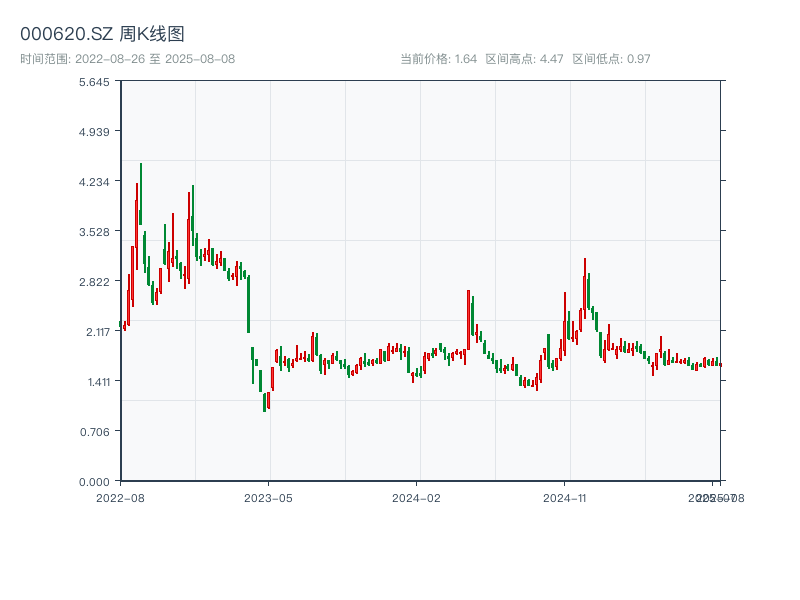Click the tallest green candlestick near 4.47 high
Viewport: 800px width, 600px height.
pos(141,194)
